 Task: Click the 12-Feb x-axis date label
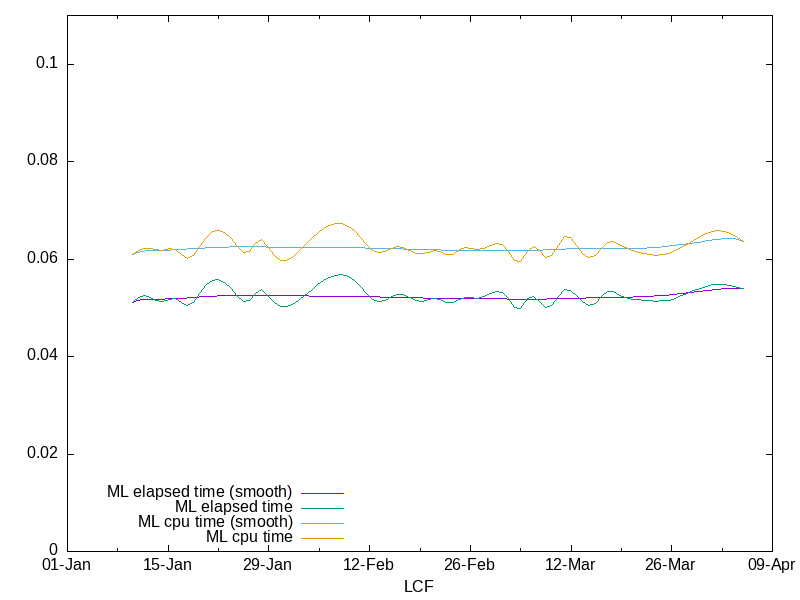tap(368, 565)
